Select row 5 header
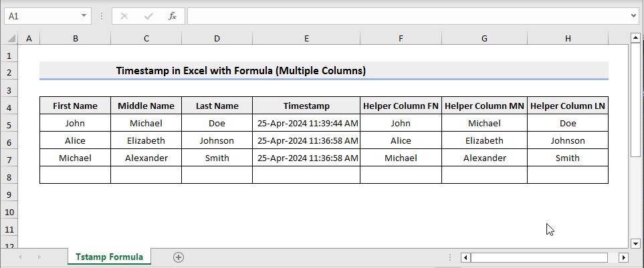The image size is (644, 268). (x=10, y=124)
